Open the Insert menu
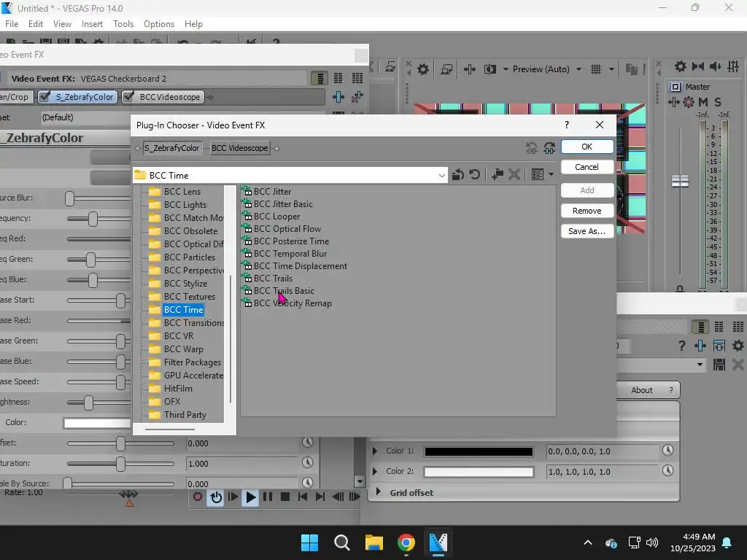Image resolution: width=747 pixels, height=560 pixels. tap(92, 24)
